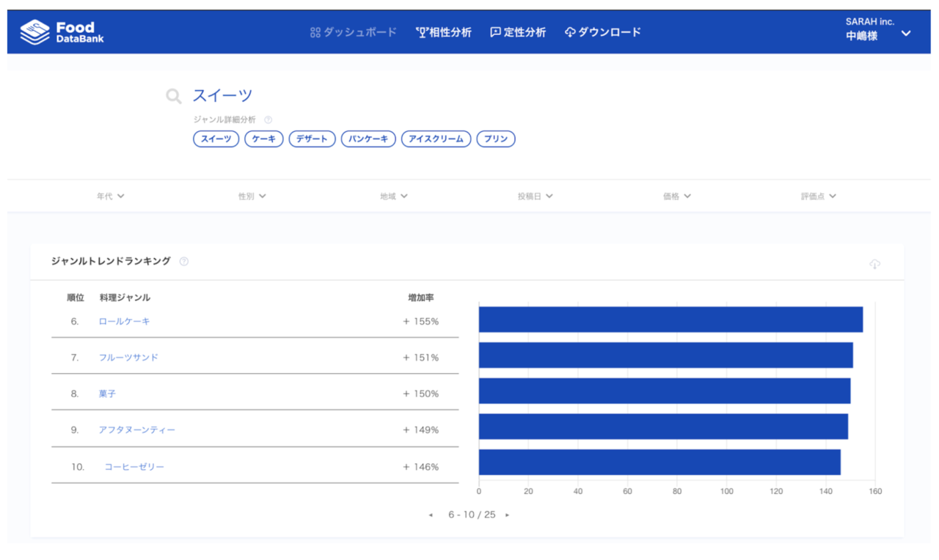Click help icon beside ジャンル詳細分析
Image resolution: width=939 pixels, height=560 pixels.
point(268,119)
